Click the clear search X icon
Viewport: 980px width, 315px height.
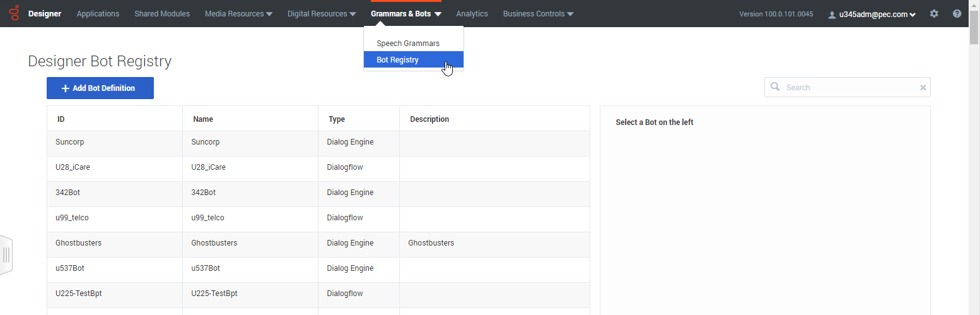pos(923,88)
